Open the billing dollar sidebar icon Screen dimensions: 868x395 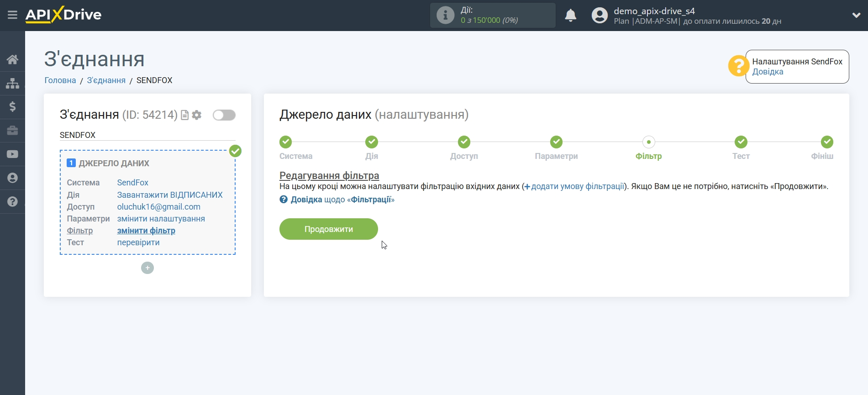pyautogui.click(x=12, y=107)
